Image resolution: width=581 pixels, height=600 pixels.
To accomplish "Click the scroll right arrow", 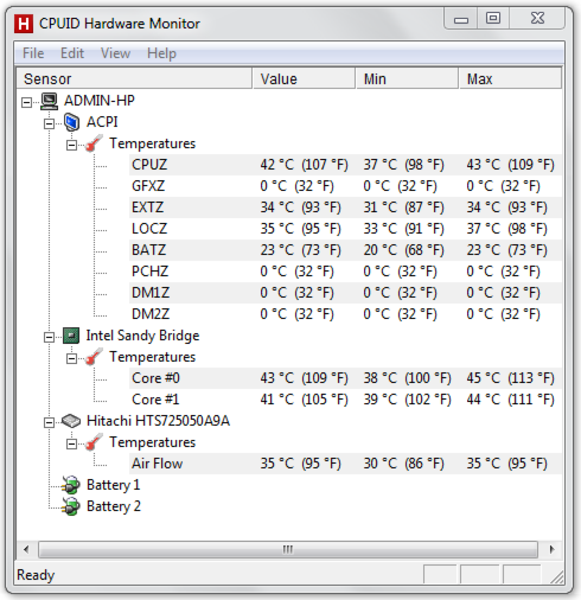I will click(552, 549).
